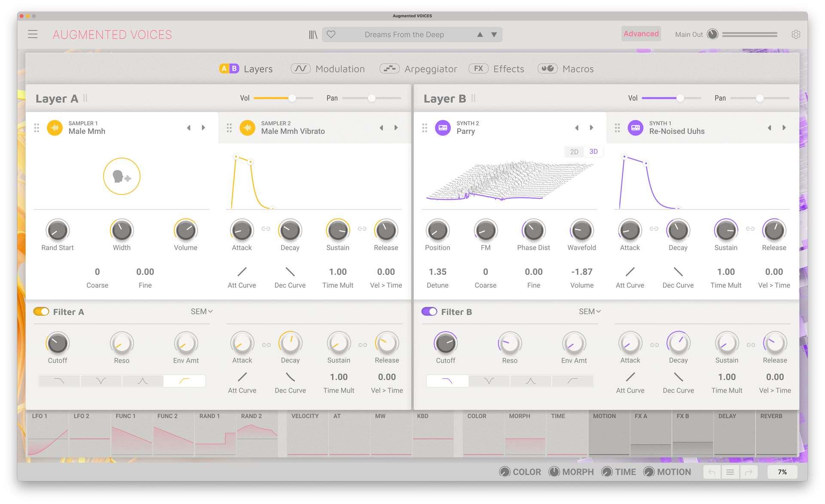Select Filter A high-pass shape
The height and width of the screenshot is (504, 825).
(184, 381)
